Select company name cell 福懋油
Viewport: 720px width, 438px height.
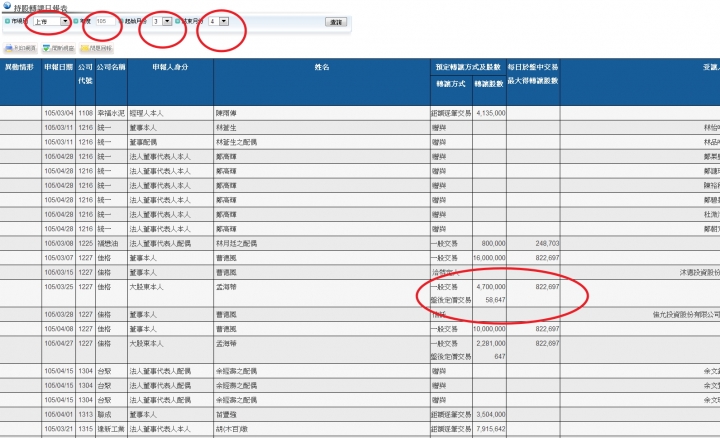click(108, 243)
